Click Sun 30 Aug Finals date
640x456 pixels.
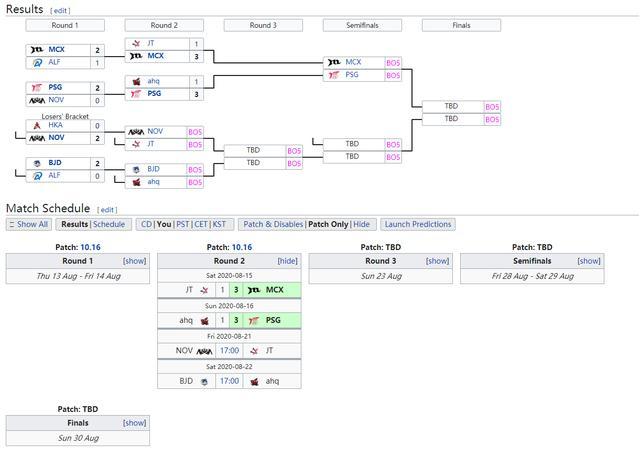pos(78,438)
